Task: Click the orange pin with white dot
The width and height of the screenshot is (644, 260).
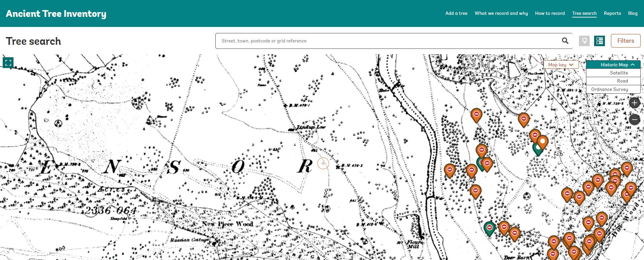Action: 542,141
